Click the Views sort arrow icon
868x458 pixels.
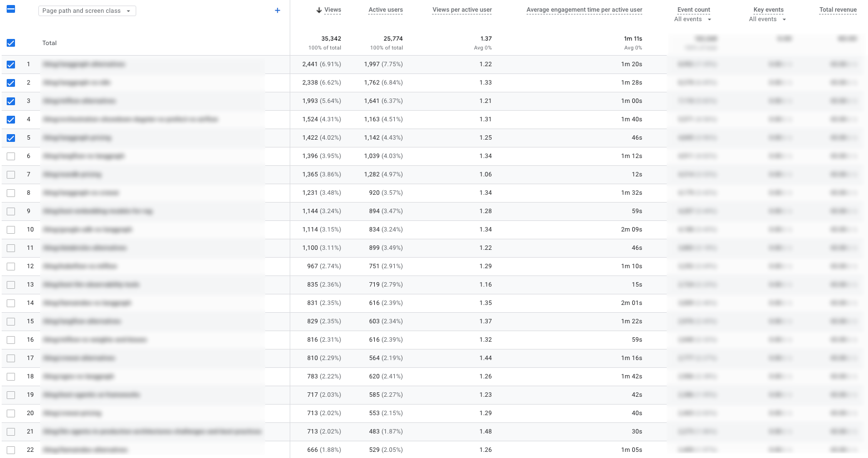click(319, 10)
